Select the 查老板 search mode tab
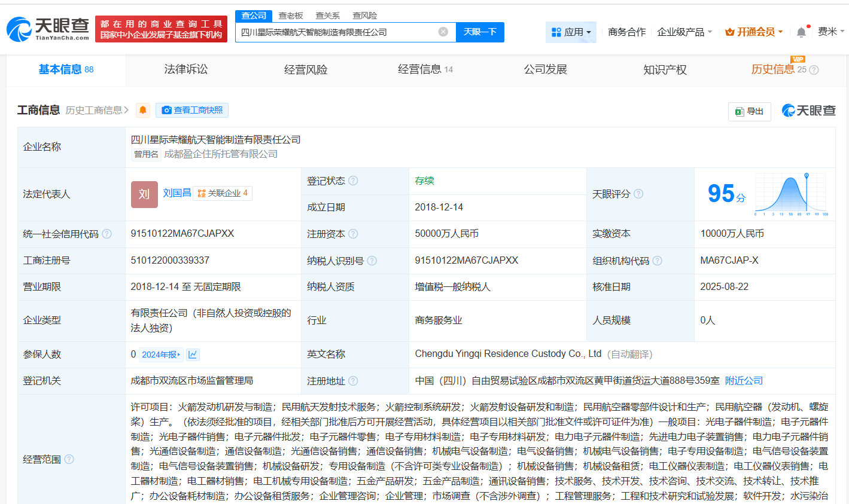The image size is (849, 504). tap(291, 16)
